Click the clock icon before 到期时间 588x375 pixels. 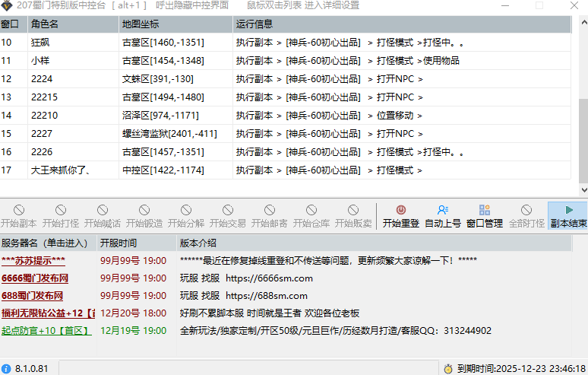coord(448,368)
